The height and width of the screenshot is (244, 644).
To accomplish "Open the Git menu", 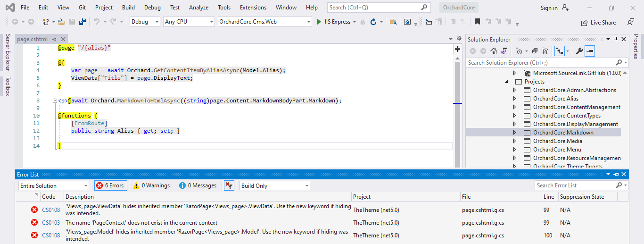I will pos(83,8).
